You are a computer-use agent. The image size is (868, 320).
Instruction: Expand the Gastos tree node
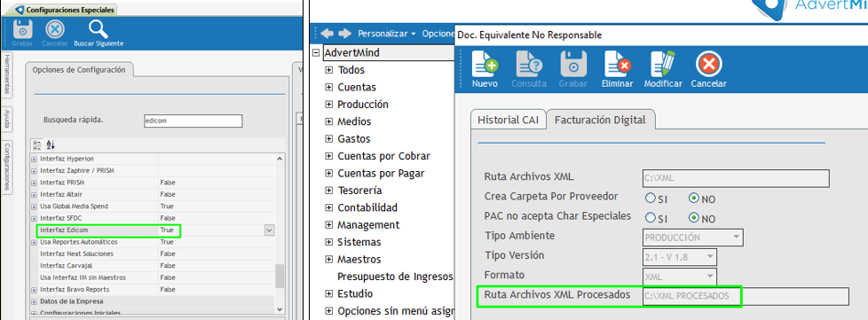point(328,138)
